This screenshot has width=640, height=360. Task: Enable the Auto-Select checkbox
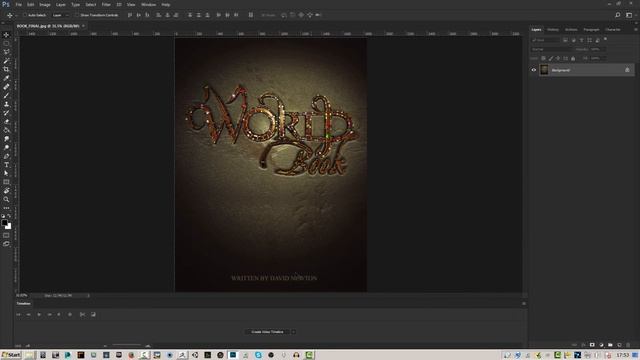click(24, 15)
